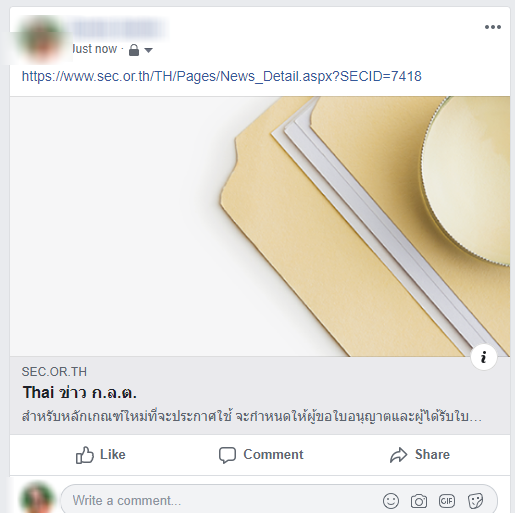515x513 pixels.
Task: Click the SEC.OR.TH domain label
Action: 54,372
